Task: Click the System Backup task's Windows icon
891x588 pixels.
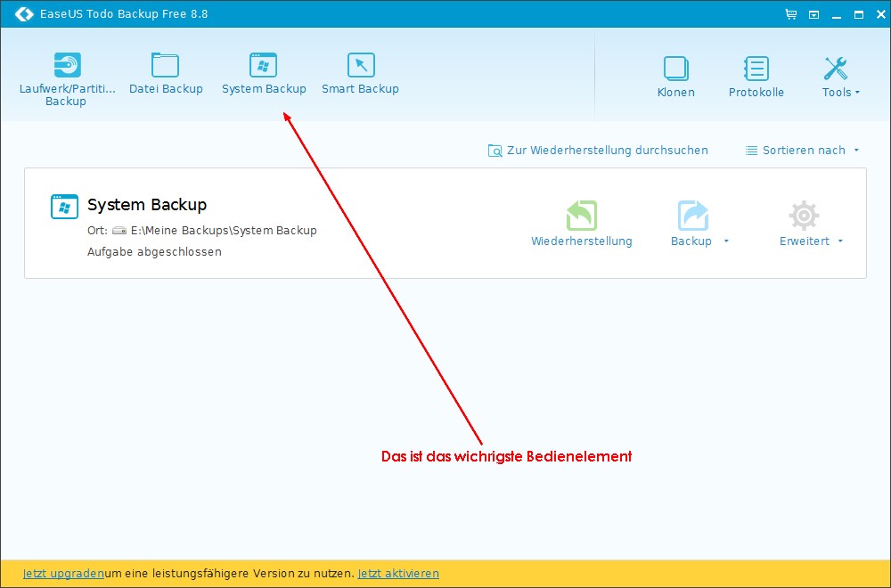Action: pyautogui.click(x=64, y=207)
